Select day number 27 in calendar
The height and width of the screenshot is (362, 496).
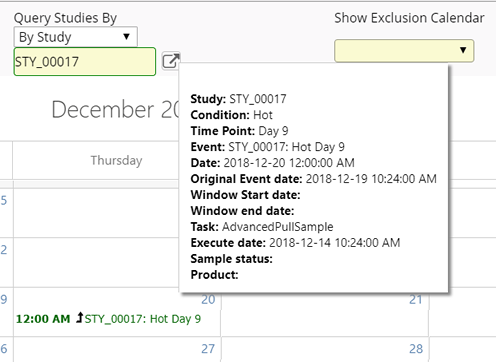pyautogui.click(x=208, y=349)
